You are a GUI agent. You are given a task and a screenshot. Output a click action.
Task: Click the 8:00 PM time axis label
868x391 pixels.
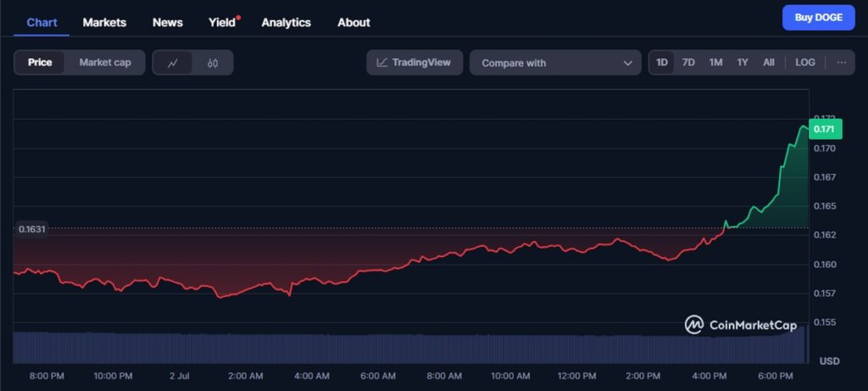coord(47,376)
